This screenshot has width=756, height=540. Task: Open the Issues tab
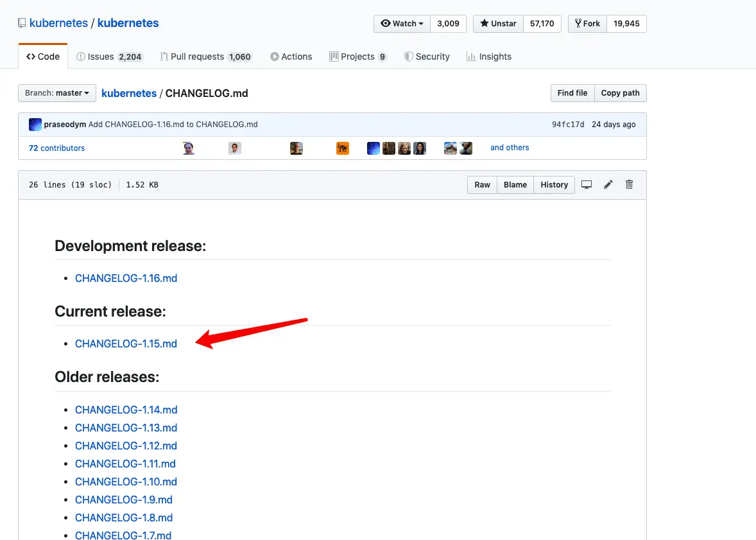click(x=109, y=57)
